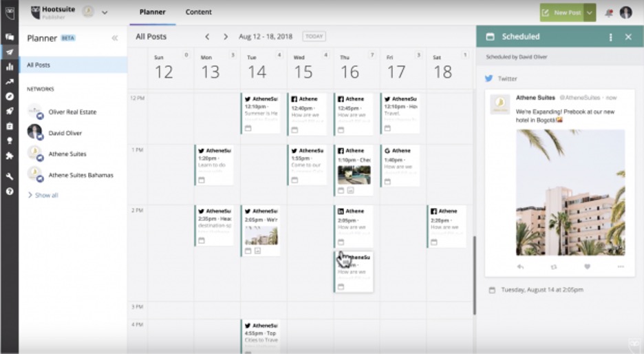This screenshot has width=644, height=354.
Task: Open the puzzle piece App Directory icon
Action: click(x=10, y=156)
